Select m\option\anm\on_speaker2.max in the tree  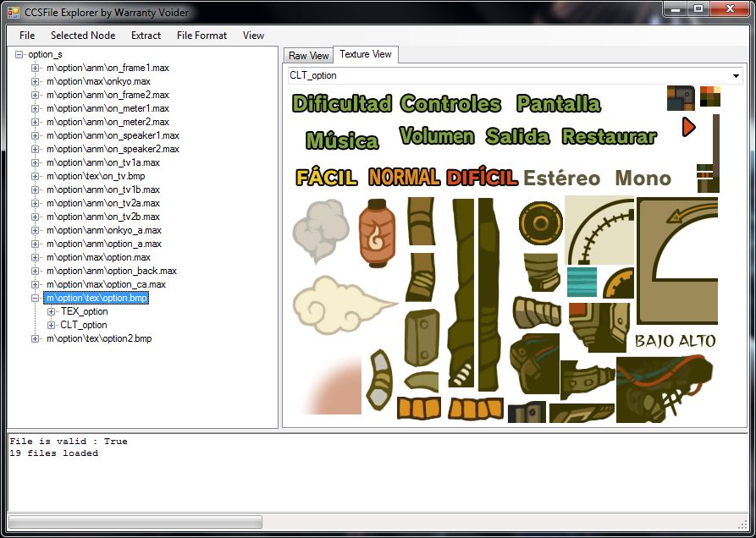coord(113,149)
